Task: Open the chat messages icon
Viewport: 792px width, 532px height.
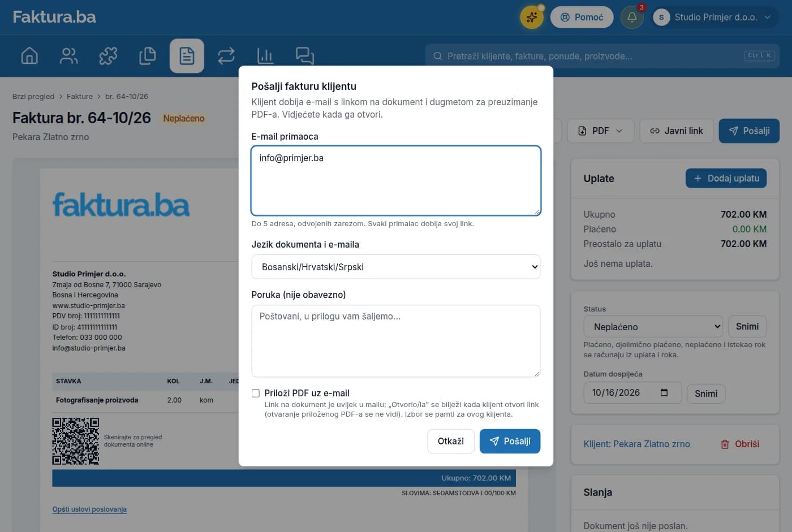Action: pyautogui.click(x=305, y=56)
